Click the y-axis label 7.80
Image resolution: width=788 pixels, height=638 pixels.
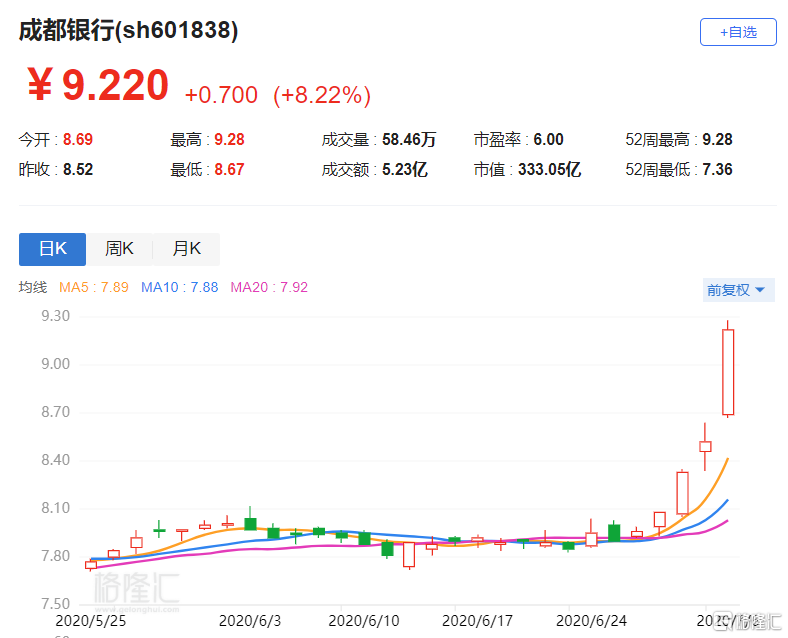coord(55,556)
